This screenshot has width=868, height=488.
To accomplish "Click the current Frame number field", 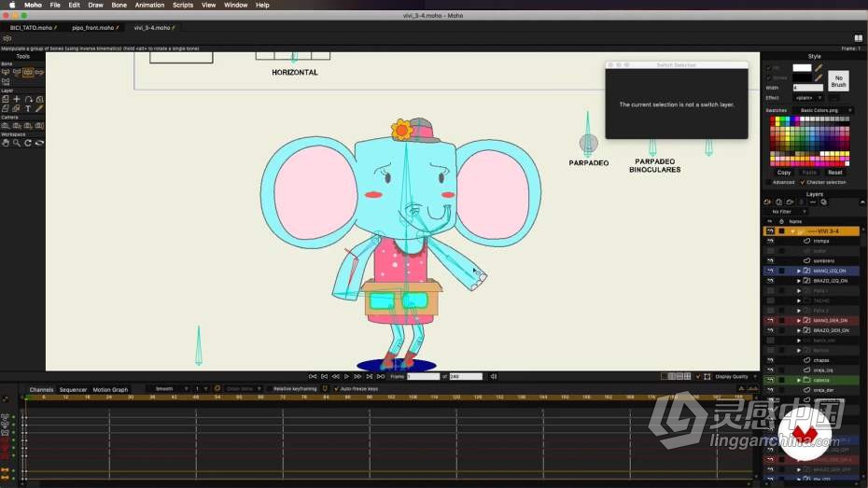I will (x=423, y=376).
